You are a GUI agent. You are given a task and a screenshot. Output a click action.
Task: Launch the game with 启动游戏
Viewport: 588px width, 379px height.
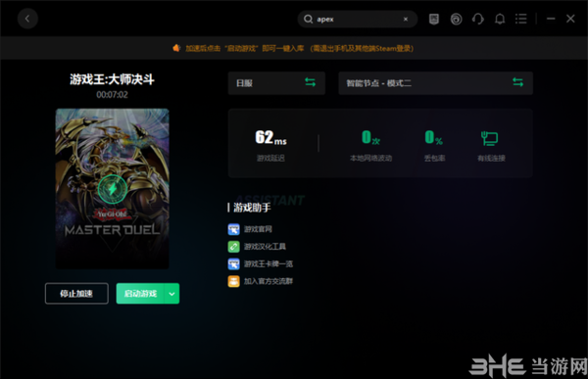(140, 294)
